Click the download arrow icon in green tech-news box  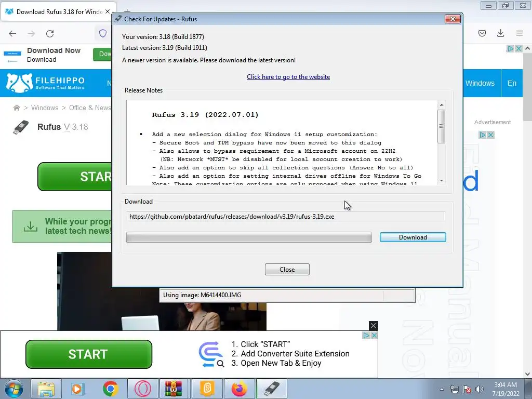point(31,227)
